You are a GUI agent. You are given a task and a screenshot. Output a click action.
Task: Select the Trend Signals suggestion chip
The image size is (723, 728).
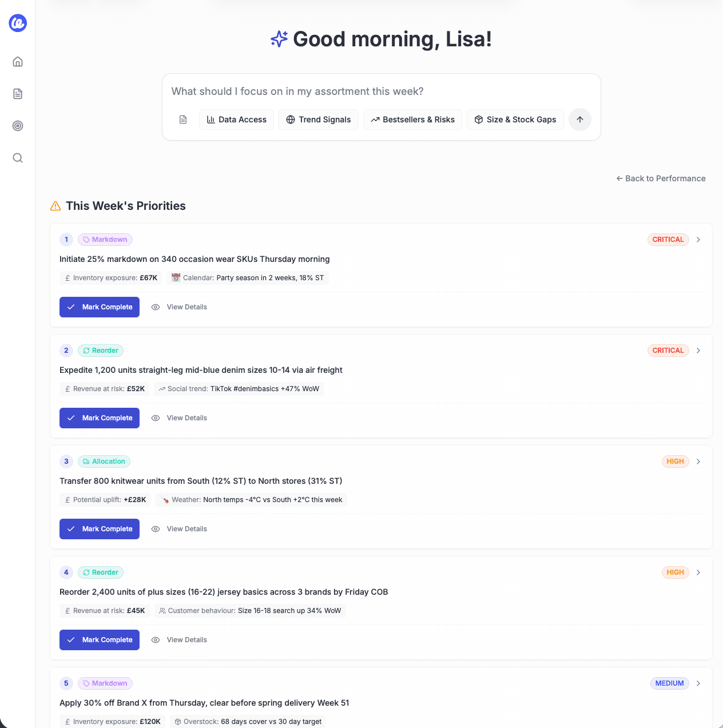click(318, 120)
